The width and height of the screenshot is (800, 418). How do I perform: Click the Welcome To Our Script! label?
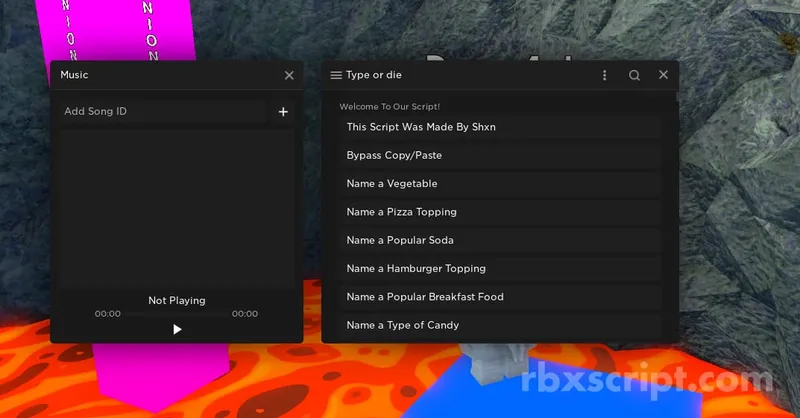coord(389,107)
